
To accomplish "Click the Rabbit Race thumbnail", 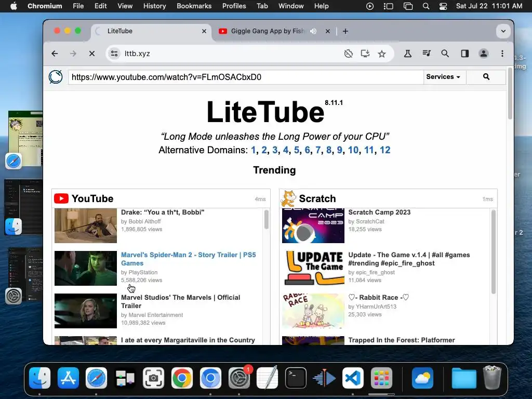I will coord(313,311).
